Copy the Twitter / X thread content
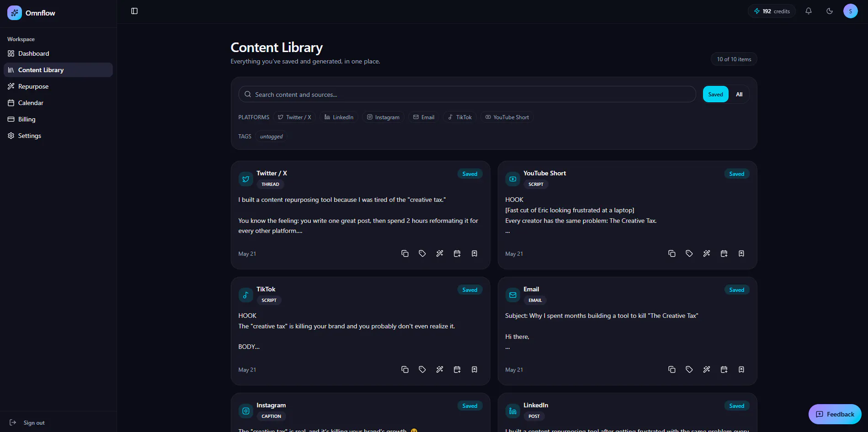The width and height of the screenshot is (868, 432). pos(405,253)
